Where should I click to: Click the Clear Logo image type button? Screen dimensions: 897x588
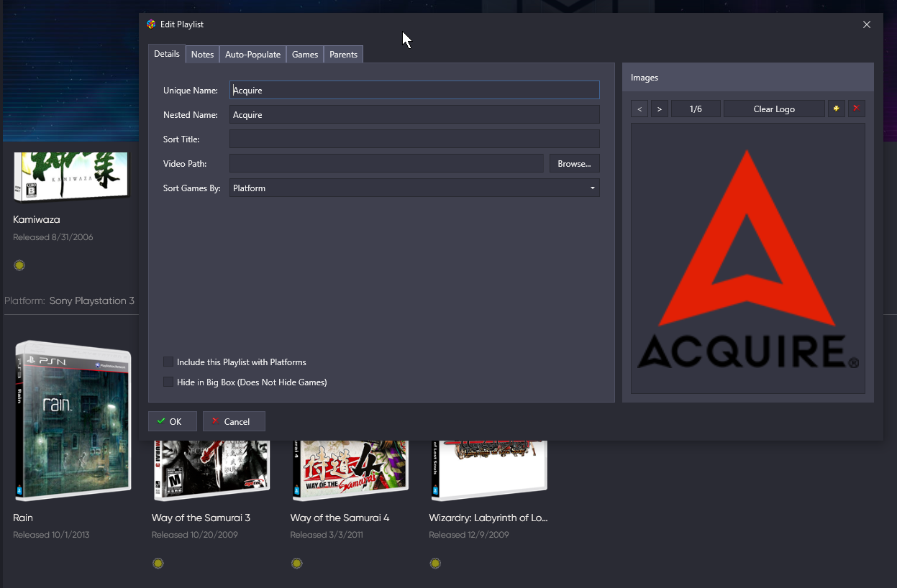pyautogui.click(x=774, y=109)
